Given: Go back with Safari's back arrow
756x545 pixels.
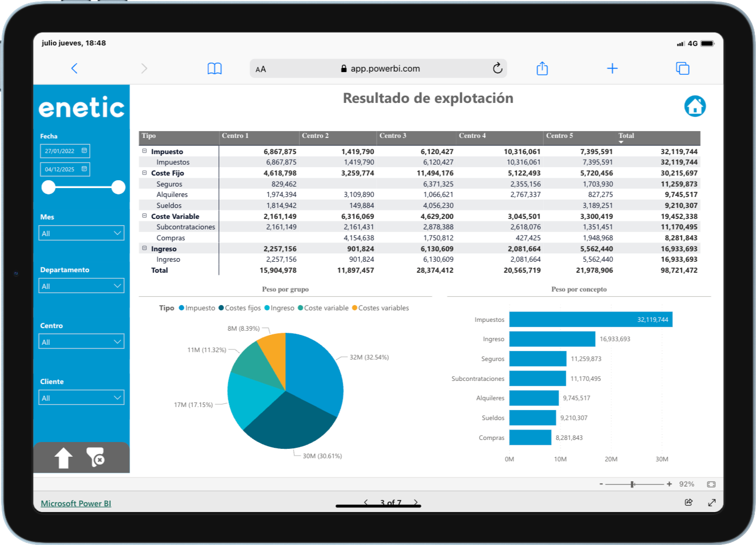Looking at the screenshot, I should point(74,68).
